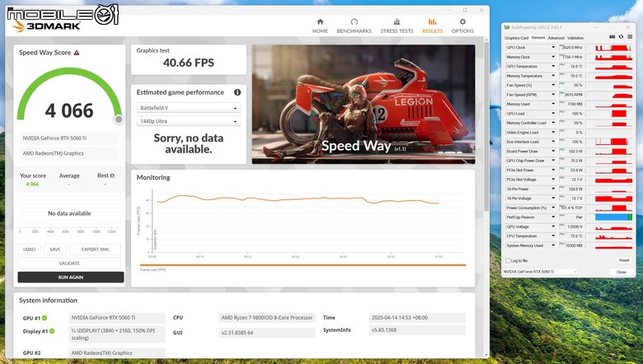The width and height of the screenshot is (643, 364).
Task: Click the Close button at GPU-Z bottom
Action: coord(622,272)
